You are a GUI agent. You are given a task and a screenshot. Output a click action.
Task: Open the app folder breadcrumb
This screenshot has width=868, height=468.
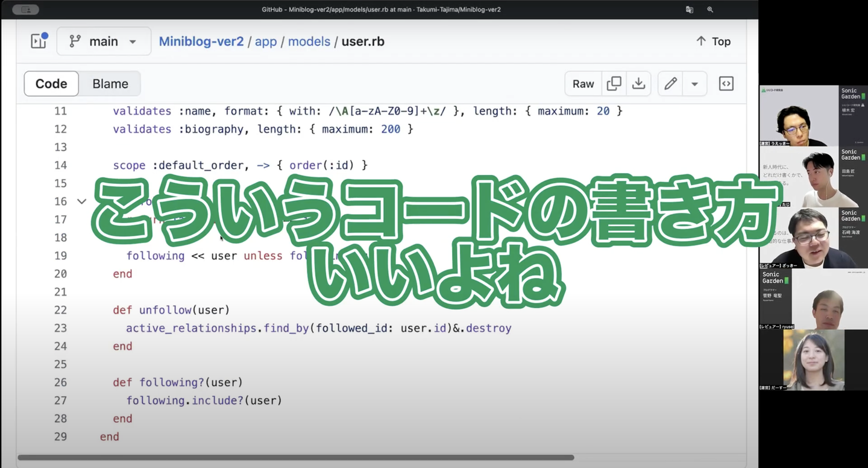(266, 42)
